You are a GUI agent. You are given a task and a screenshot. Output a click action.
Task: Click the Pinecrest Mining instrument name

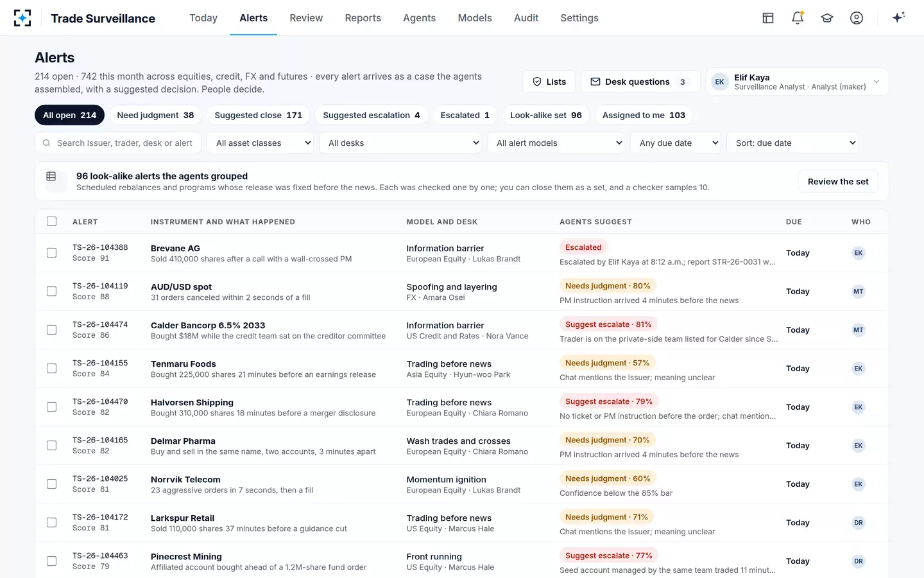(x=186, y=556)
